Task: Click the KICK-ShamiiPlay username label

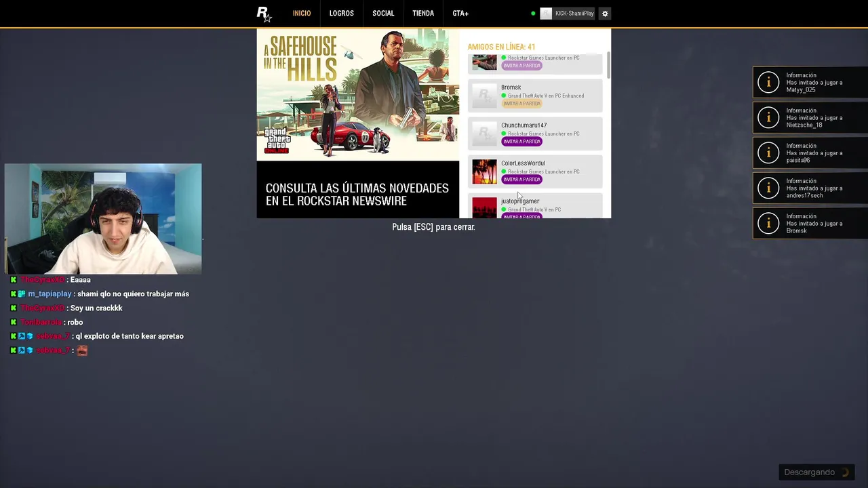Action: [x=574, y=14]
